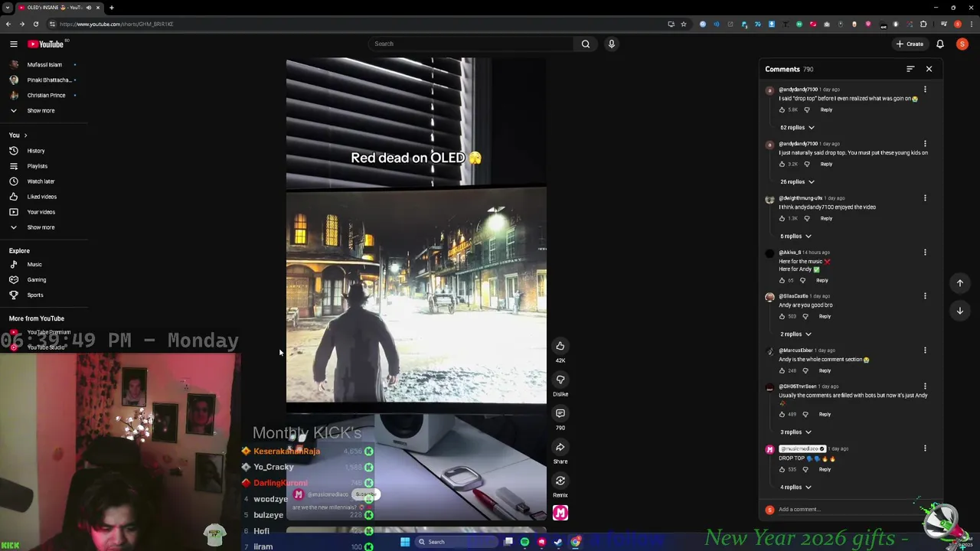This screenshot has width=980, height=551.
Task: Like the Short with thumbs-up
Action: (x=560, y=346)
